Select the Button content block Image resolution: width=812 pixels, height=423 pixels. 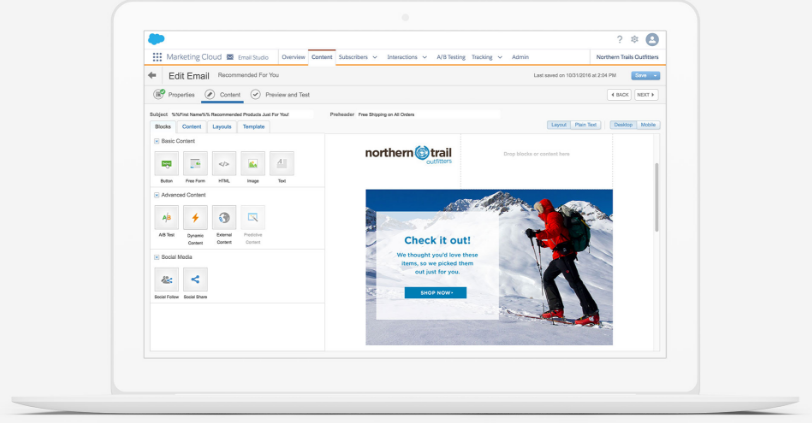point(166,163)
